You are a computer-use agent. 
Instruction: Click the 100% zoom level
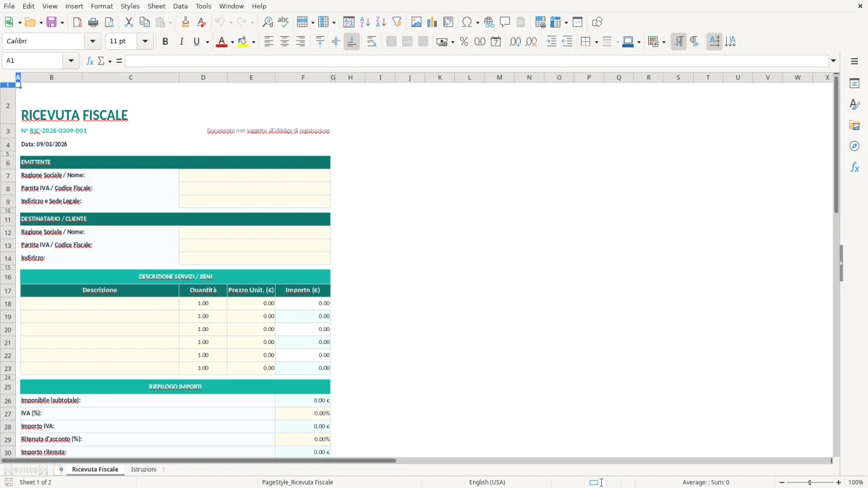(855, 482)
